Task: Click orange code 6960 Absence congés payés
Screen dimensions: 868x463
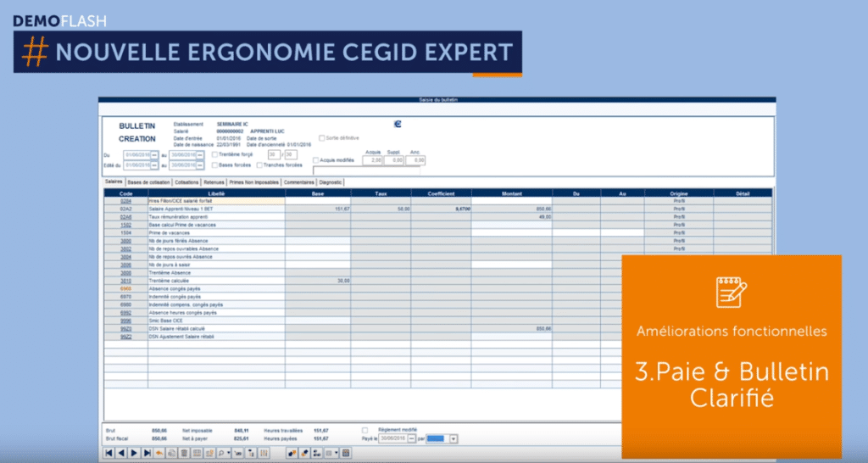Action: (x=125, y=288)
